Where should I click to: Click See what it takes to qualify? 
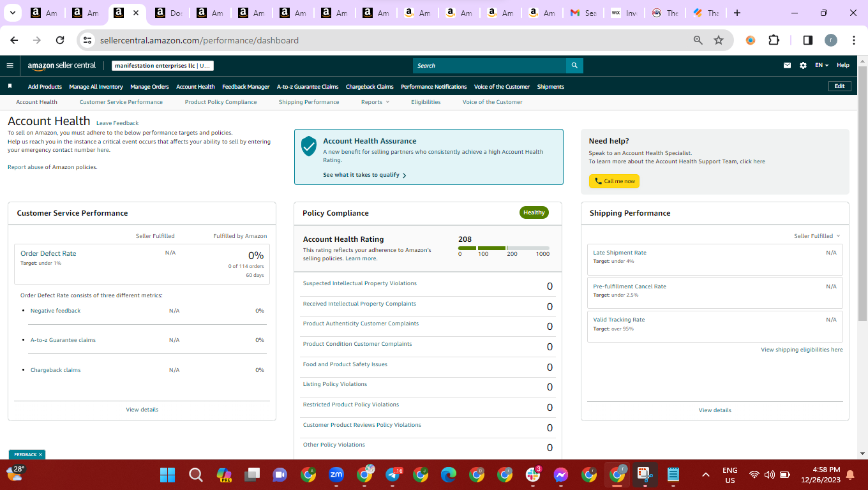click(x=364, y=175)
